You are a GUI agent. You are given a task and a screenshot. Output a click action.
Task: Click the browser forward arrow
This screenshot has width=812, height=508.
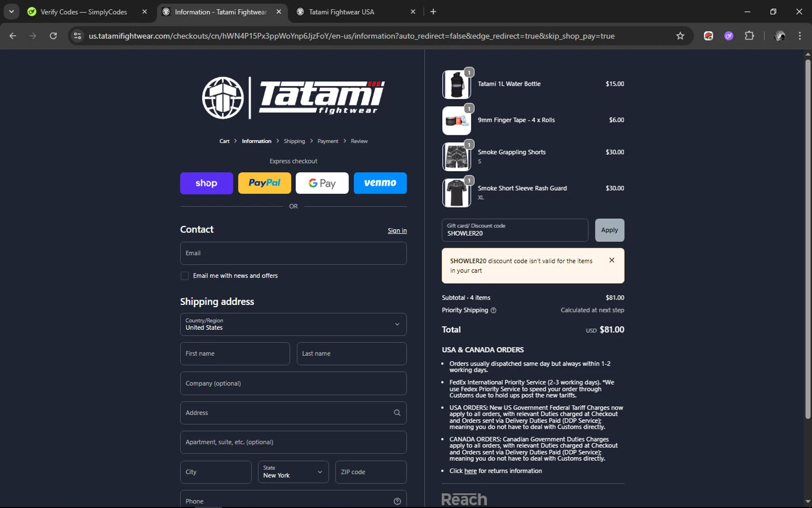tap(33, 36)
